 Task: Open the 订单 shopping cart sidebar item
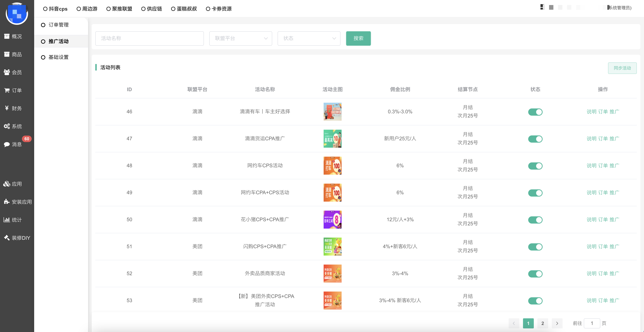(7, 90)
